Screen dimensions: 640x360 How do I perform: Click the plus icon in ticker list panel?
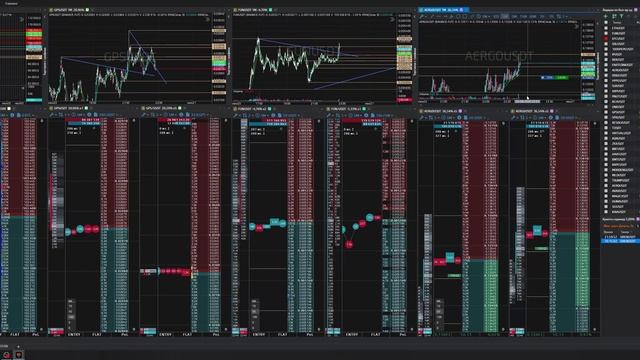[x=606, y=16]
